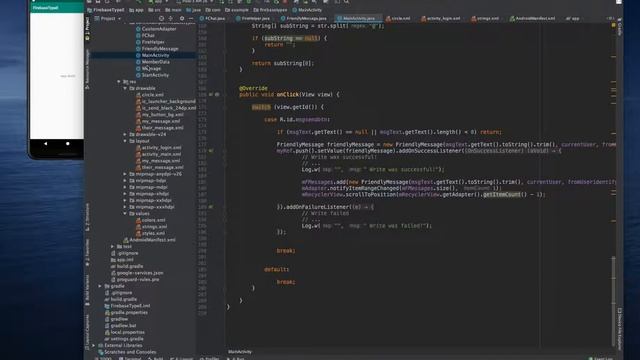Open the Terminal tool window
The height and width of the screenshot is (360, 640).
click(x=130, y=358)
